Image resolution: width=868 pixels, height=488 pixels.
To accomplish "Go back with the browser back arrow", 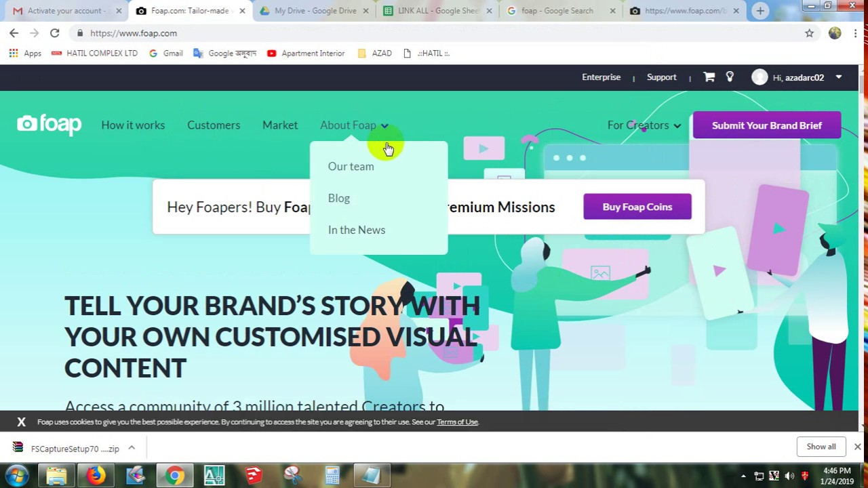I will 14,33.
